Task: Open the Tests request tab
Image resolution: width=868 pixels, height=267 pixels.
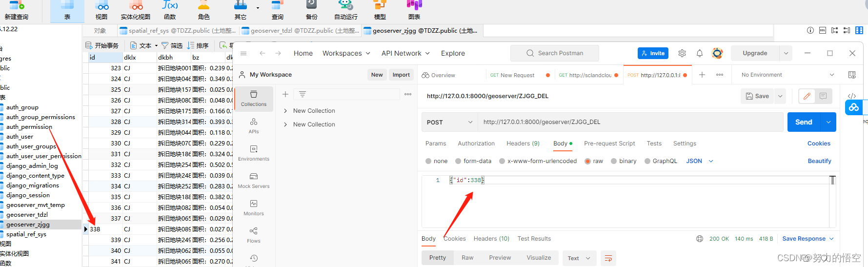Action: coord(654,144)
